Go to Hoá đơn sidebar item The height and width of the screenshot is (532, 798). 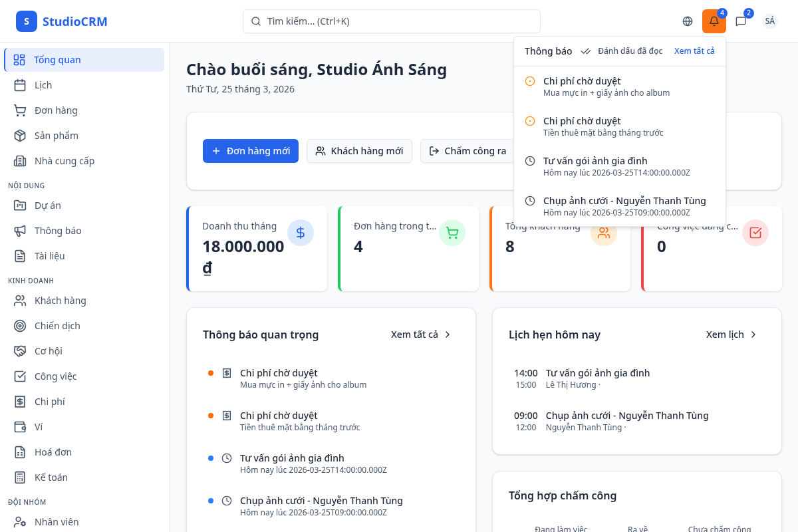(x=53, y=452)
